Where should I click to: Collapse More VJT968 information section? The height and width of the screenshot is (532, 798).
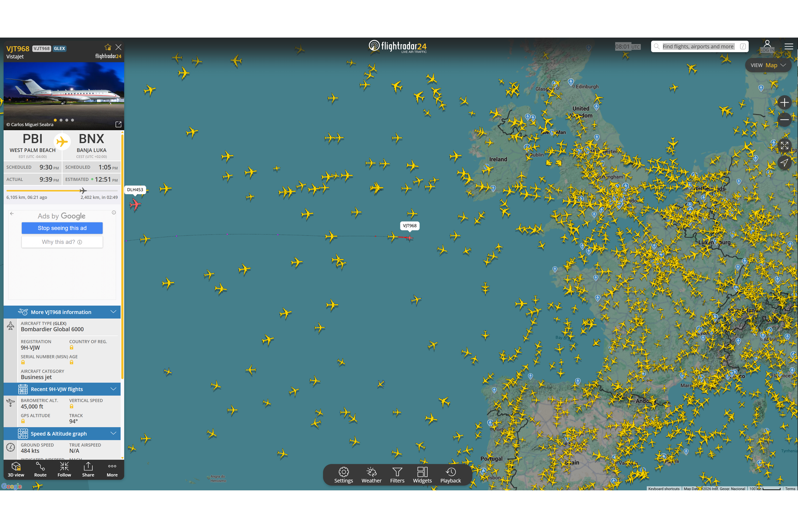62,312
